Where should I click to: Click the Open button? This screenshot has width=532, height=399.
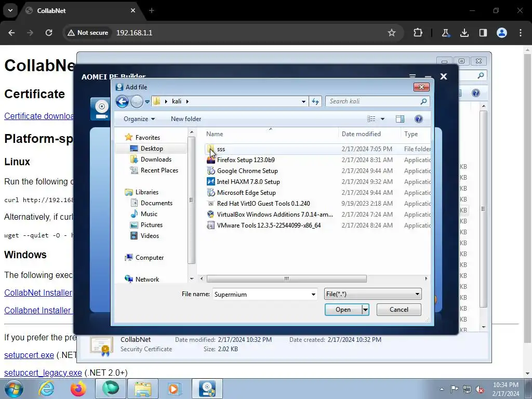click(x=343, y=310)
